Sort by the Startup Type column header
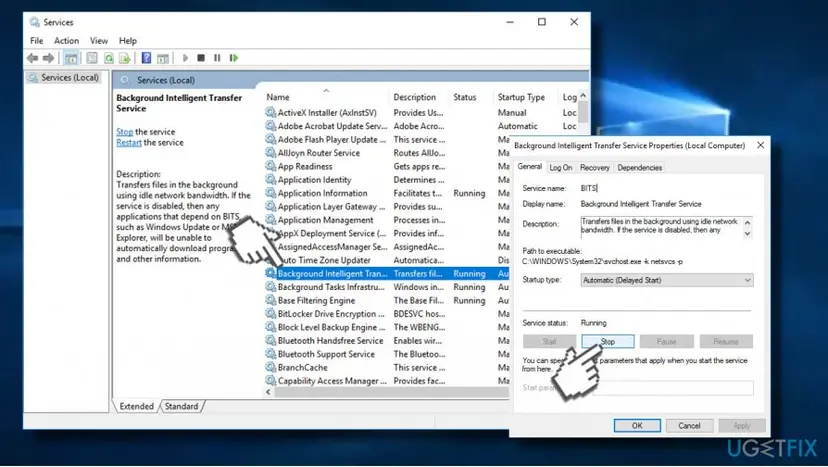 click(521, 97)
